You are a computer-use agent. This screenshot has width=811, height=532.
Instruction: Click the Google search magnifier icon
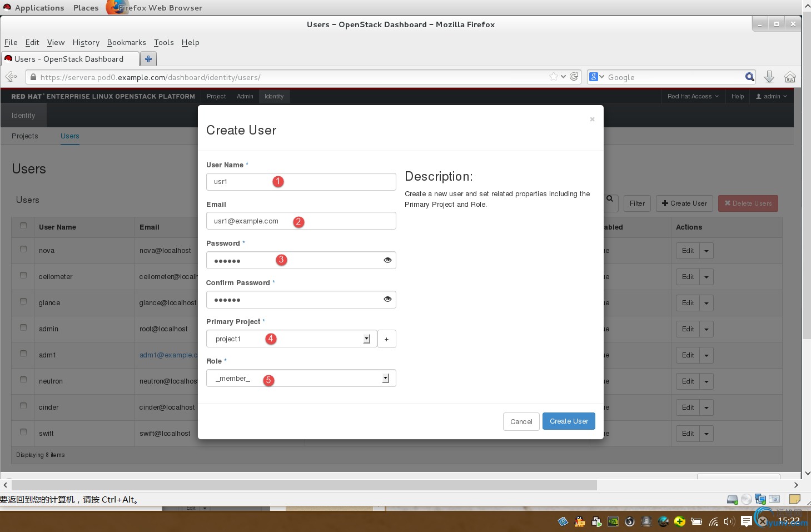point(750,77)
